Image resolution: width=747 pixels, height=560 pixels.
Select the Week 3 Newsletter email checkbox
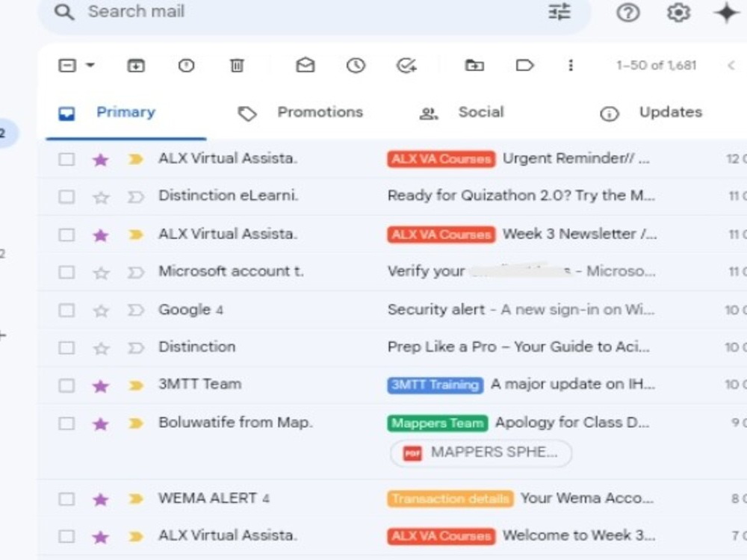coord(66,234)
